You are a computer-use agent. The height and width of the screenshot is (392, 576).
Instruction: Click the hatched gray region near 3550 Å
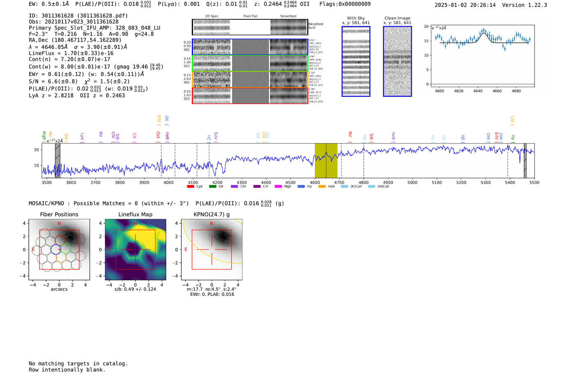[x=58, y=160]
